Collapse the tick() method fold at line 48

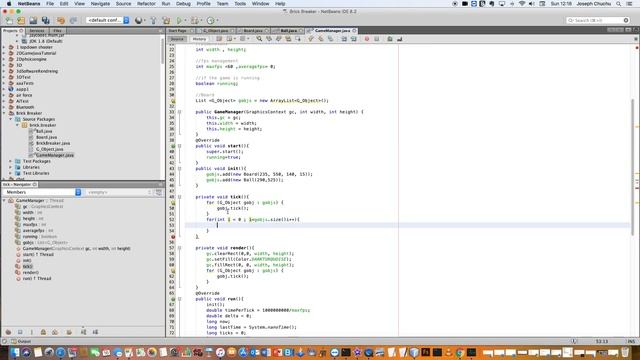pos(179,197)
